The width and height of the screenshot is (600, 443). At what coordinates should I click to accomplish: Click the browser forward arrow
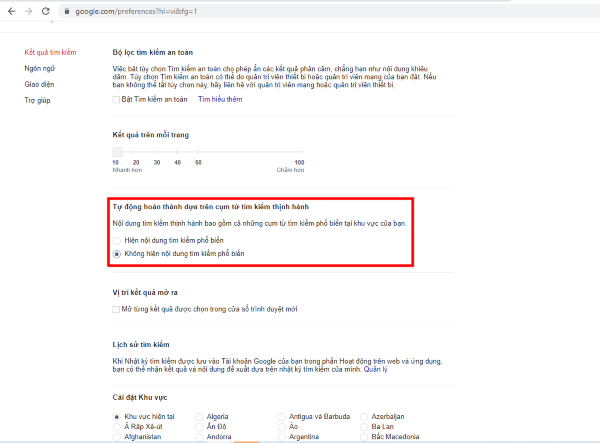28,11
